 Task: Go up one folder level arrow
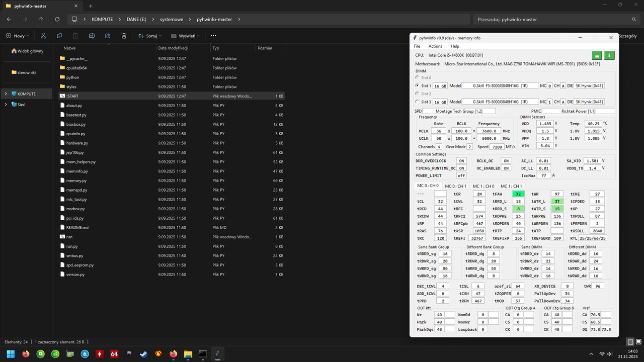pyautogui.click(x=41, y=19)
